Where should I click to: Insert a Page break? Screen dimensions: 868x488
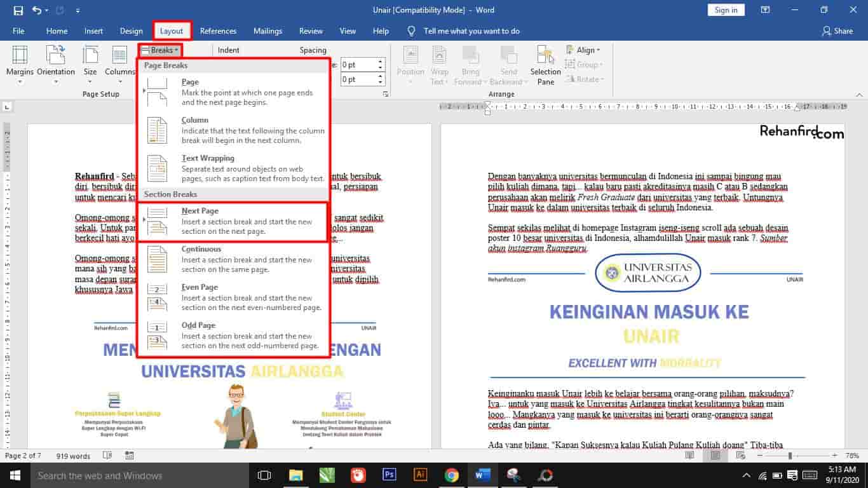point(234,92)
